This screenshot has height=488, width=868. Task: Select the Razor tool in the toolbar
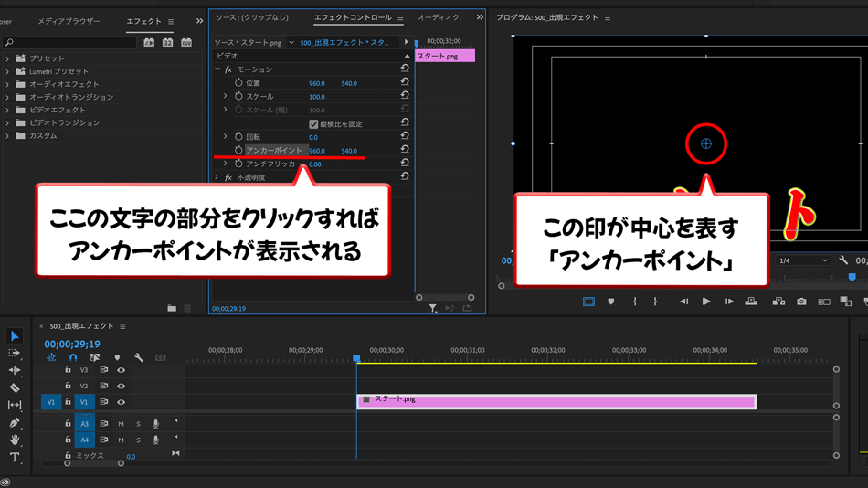[15, 387]
